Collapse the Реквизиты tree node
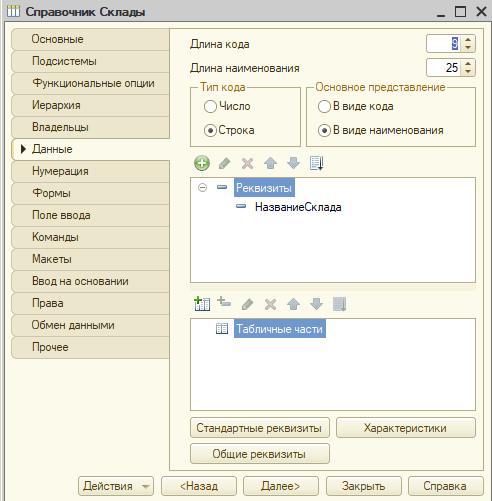 [x=202, y=188]
